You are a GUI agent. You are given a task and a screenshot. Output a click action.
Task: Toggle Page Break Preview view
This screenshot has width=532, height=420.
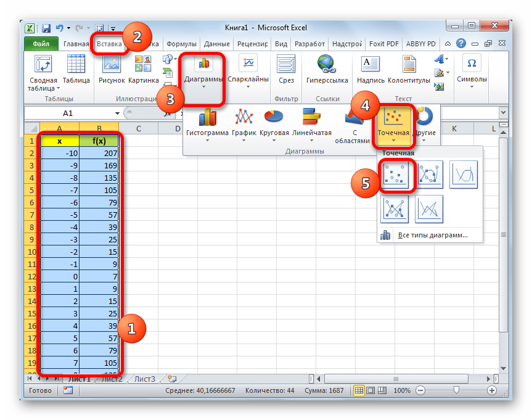point(383,390)
